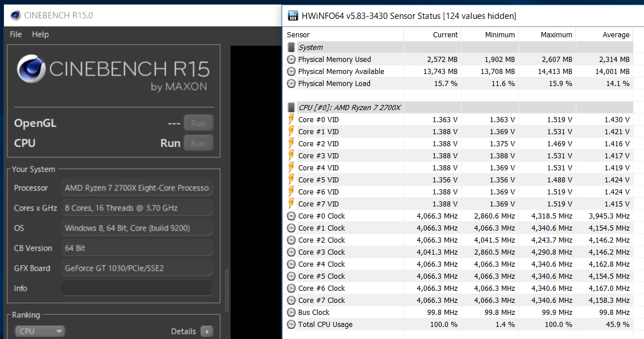Screen dimensions: 644x339
Task: Click the clock icon beside Physical Memory Available
Action: pos(291,72)
